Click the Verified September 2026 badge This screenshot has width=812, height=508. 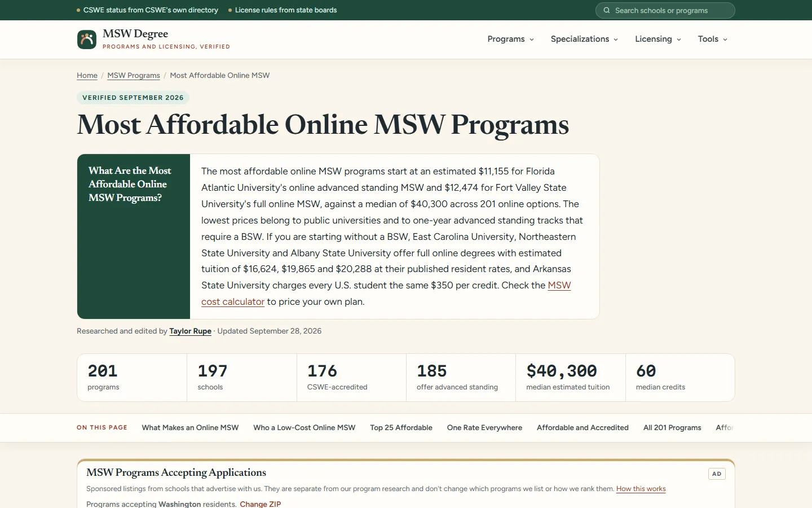click(133, 98)
